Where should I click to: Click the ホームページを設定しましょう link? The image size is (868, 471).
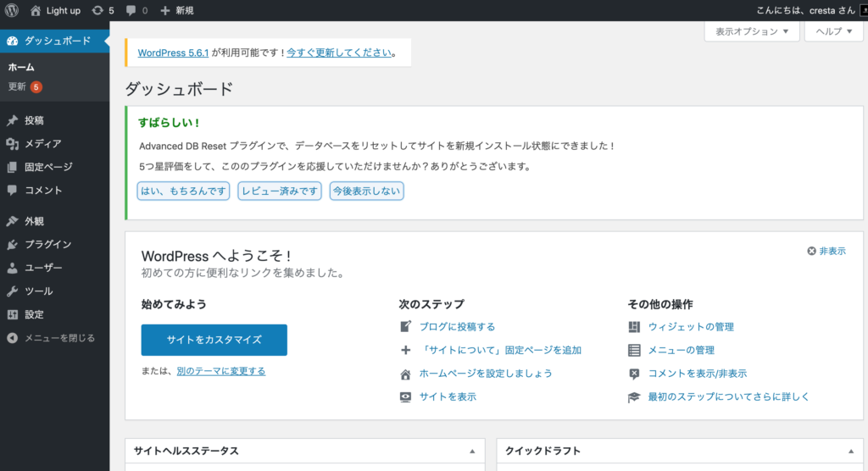pyautogui.click(x=486, y=374)
